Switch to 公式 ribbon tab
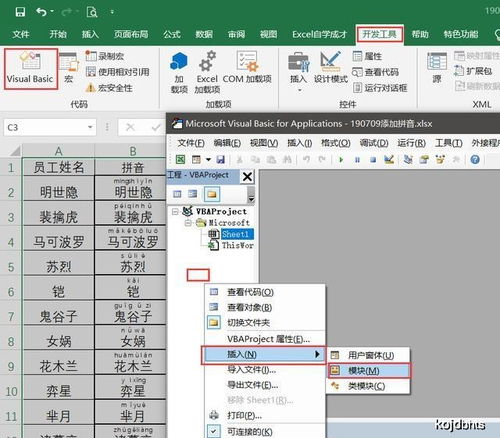The height and width of the screenshot is (438, 500). coord(172,34)
